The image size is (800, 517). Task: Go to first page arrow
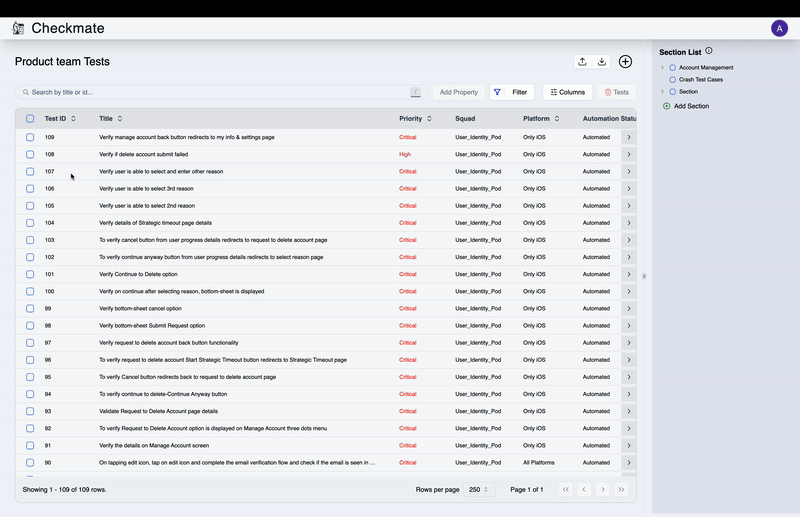(565, 489)
